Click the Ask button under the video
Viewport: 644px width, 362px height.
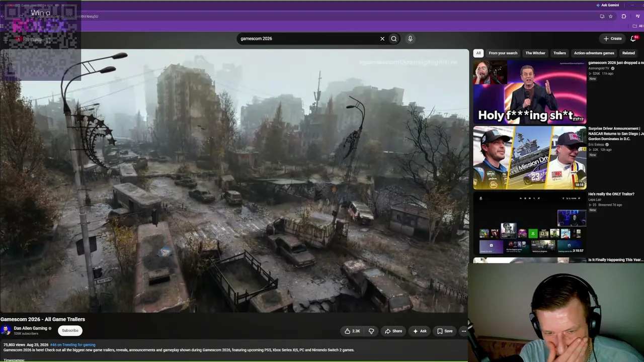(x=420, y=331)
